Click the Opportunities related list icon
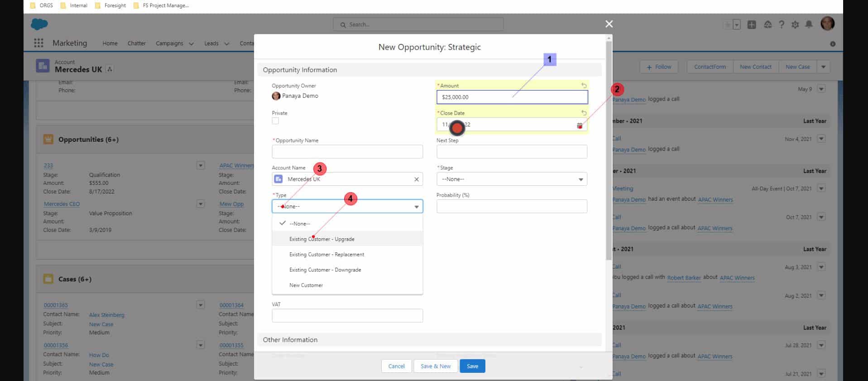 48,139
